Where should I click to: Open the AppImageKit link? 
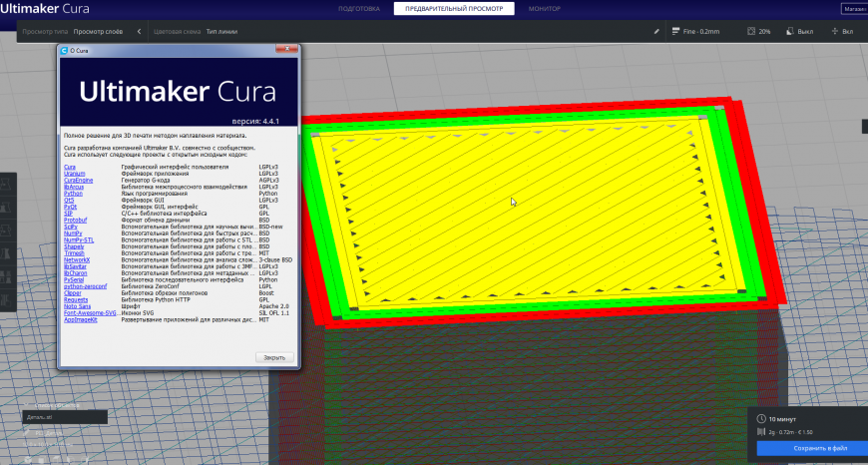pyautogui.click(x=80, y=319)
